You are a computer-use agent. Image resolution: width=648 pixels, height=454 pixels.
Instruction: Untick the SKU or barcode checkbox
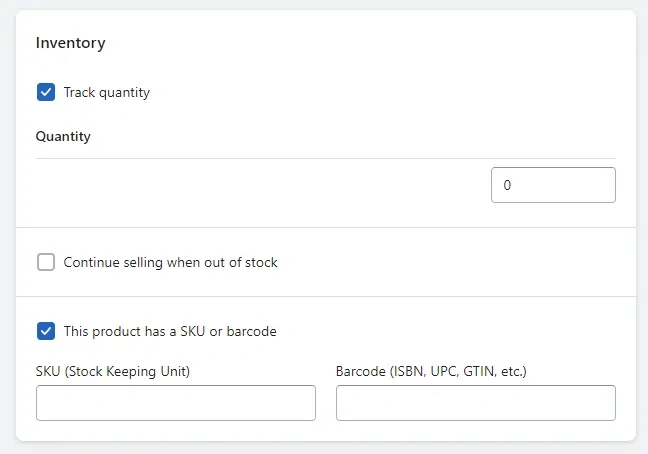(46, 331)
